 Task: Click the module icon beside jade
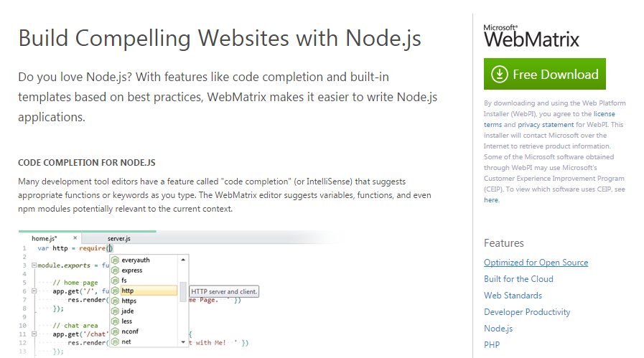click(x=116, y=311)
